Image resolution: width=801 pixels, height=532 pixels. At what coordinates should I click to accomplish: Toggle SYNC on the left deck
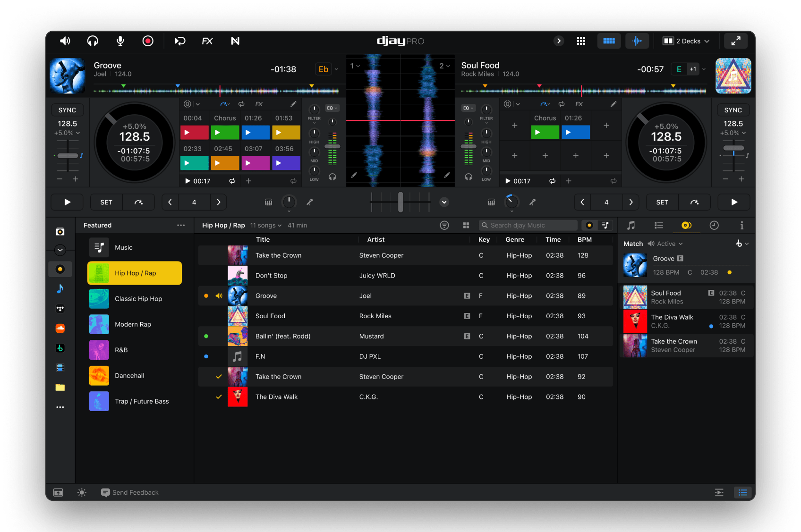(67, 110)
